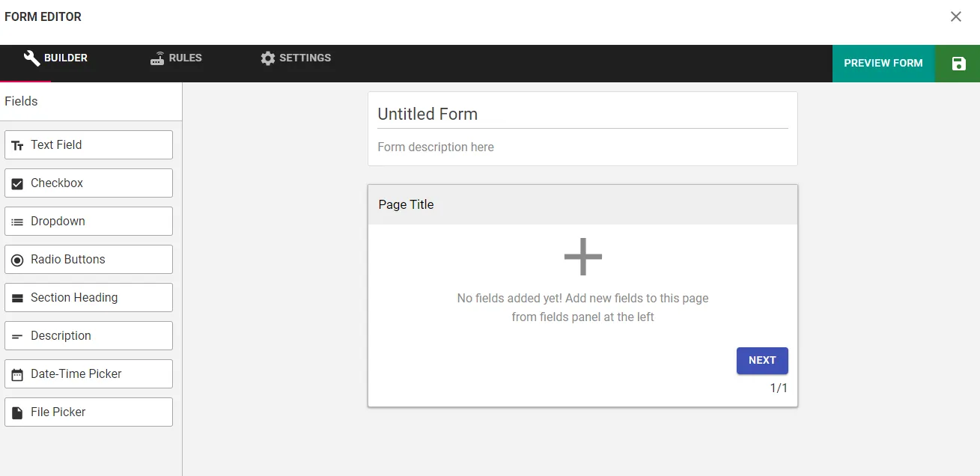Viewport: 980px width, 476px height.
Task: Close the Form Editor dialog
Action: pos(956,16)
